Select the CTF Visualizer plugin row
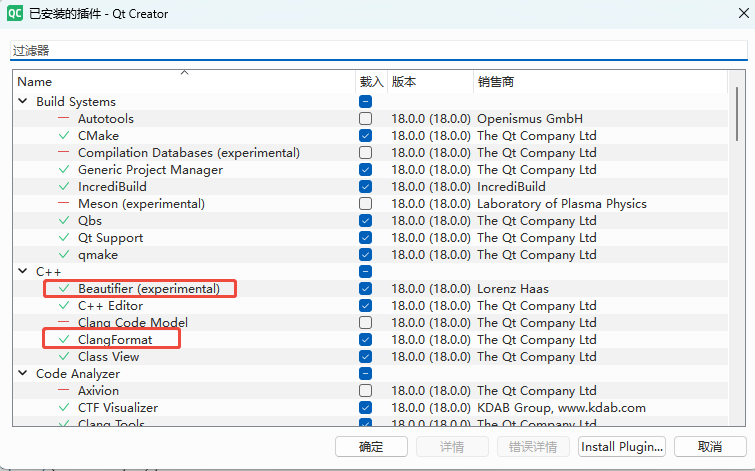This screenshot has width=755, height=471. tap(371, 407)
